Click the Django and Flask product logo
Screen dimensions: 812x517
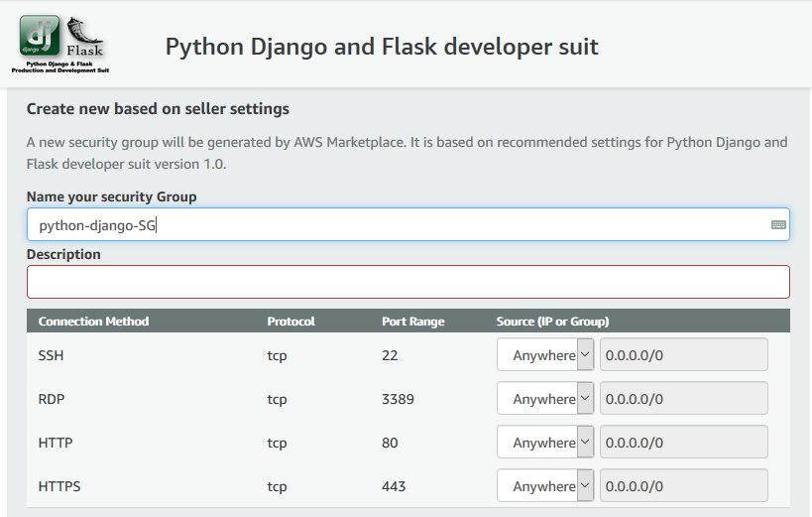(x=60, y=44)
